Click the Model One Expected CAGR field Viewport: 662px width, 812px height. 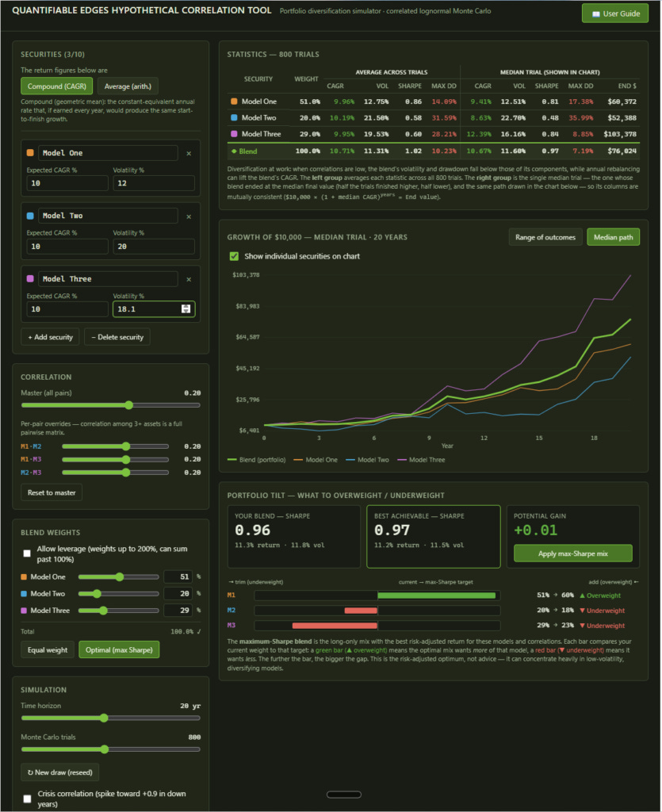pyautogui.click(x=67, y=183)
